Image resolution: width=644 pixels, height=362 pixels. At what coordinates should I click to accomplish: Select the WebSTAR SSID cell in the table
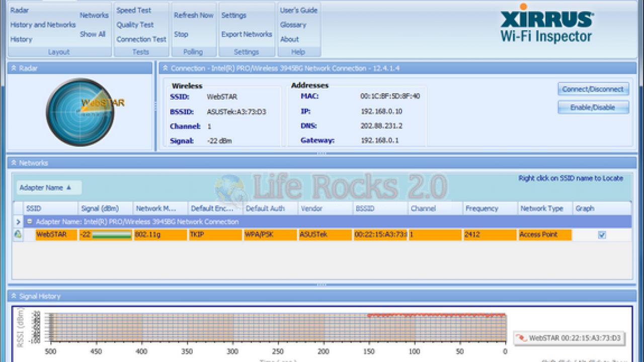[x=56, y=235]
